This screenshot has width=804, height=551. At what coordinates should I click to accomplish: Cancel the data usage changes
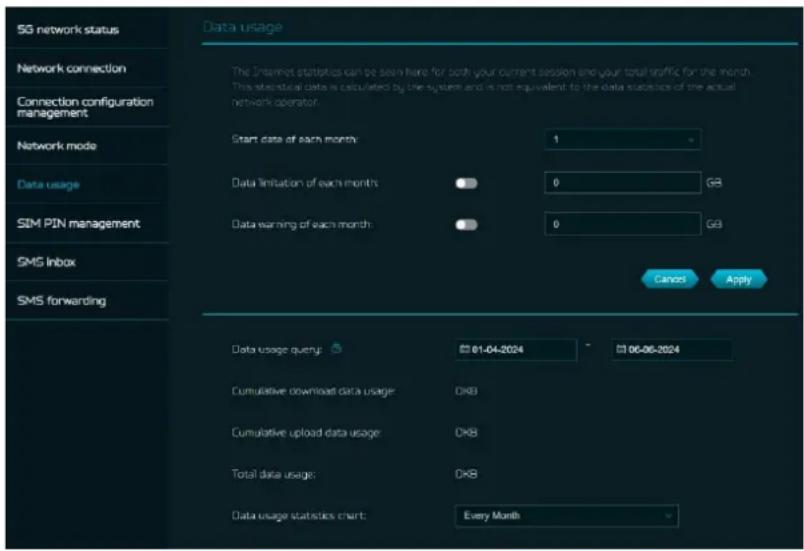tap(670, 279)
